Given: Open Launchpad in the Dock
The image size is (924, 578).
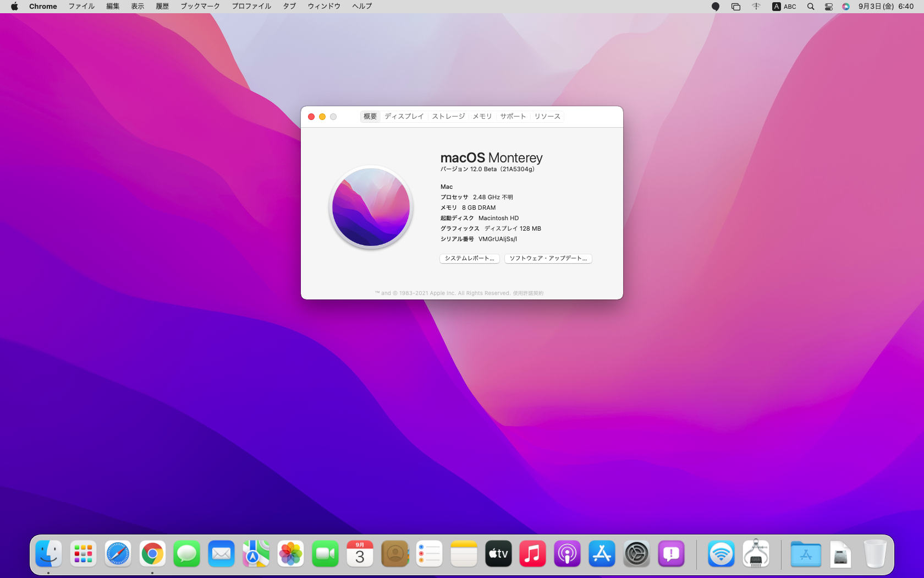Looking at the screenshot, I should click(x=83, y=554).
